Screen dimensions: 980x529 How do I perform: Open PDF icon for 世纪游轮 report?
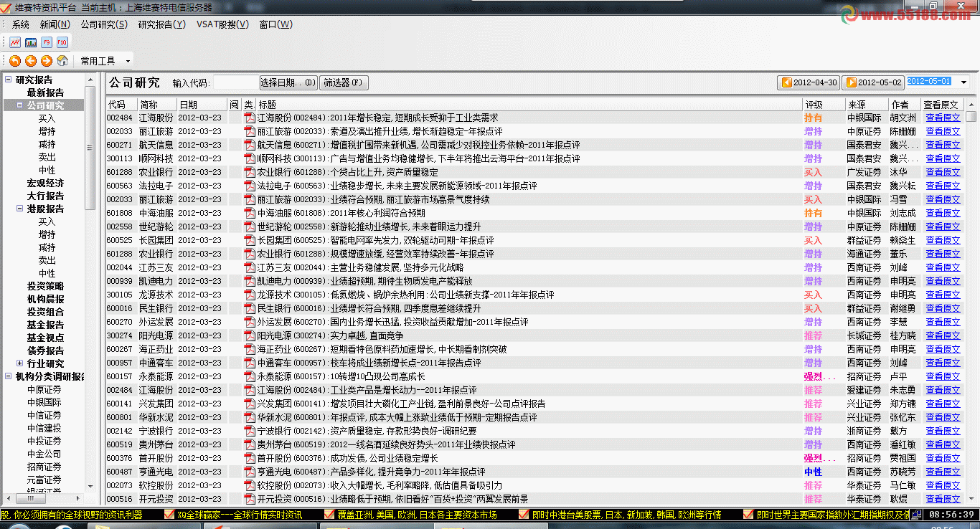pos(250,227)
